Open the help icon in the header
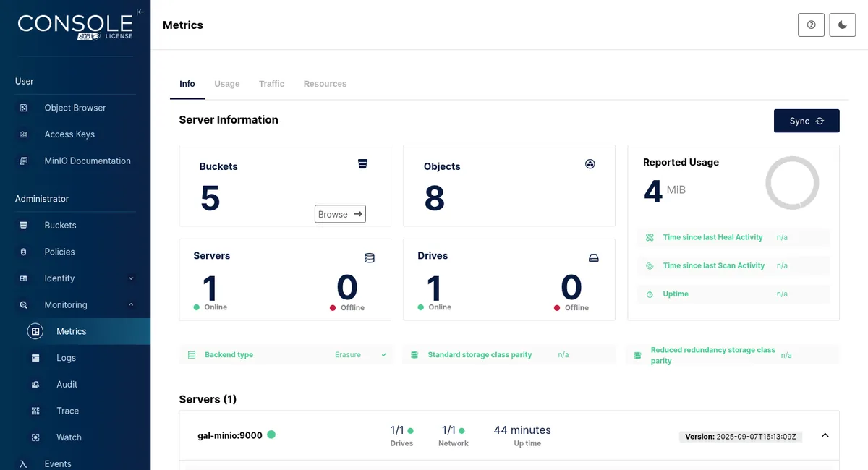This screenshot has width=868, height=470. point(811,25)
